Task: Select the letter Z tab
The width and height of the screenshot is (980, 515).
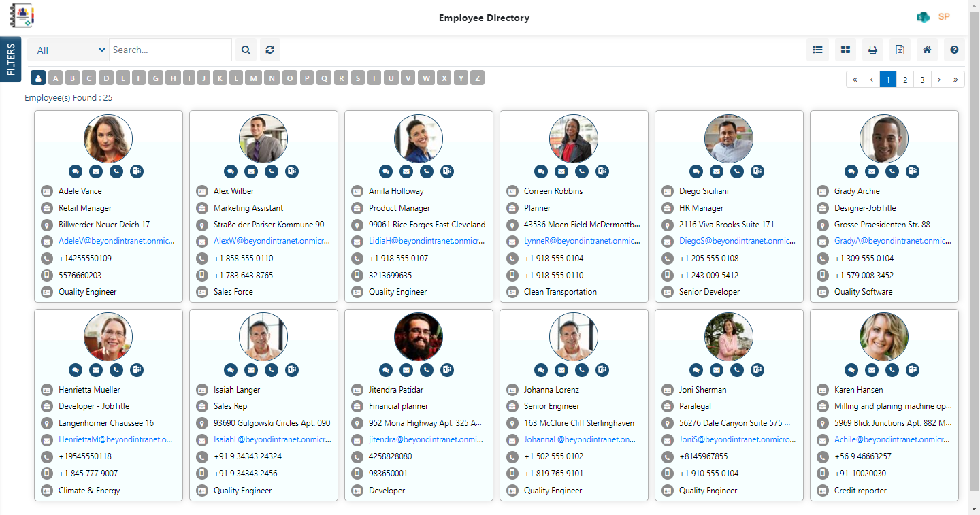Action: click(477, 78)
